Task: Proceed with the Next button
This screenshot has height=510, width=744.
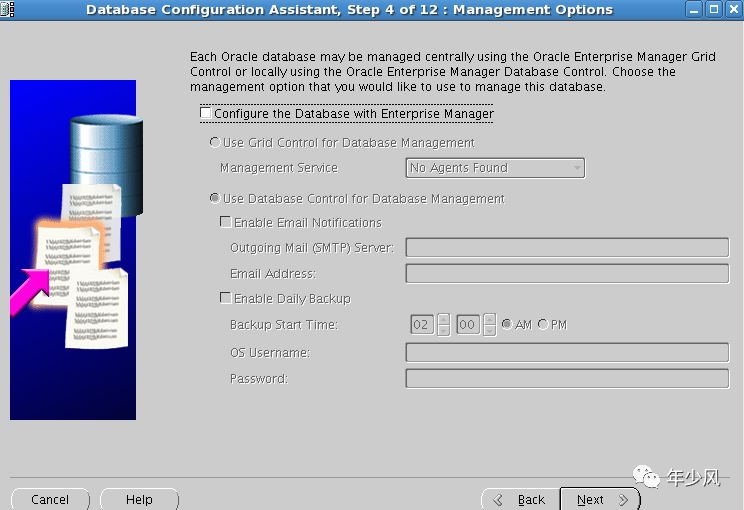Action: (x=600, y=500)
